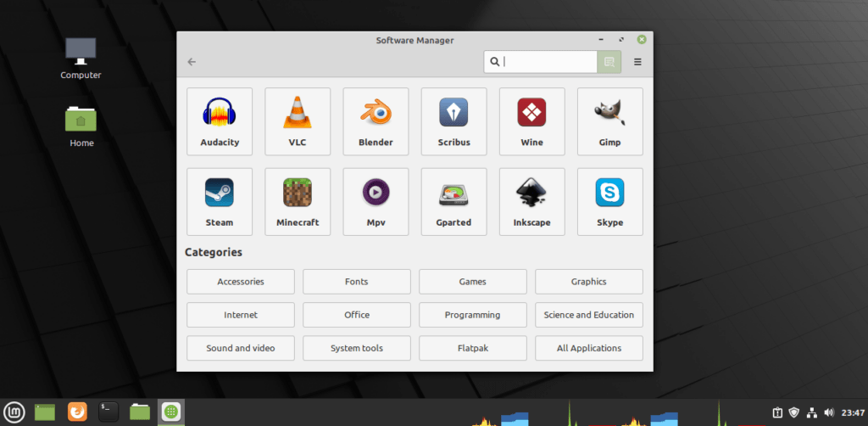This screenshot has width=868, height=426.
Task: Browse the Accessories category
Action: click(241, 282)
